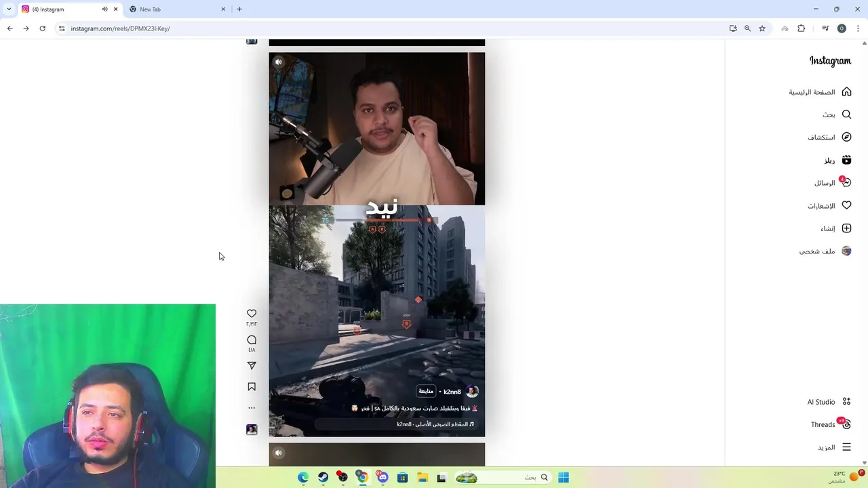Open the Chrome three-dot menu
The width and height of the screenshot is (868, 488).
858,28
